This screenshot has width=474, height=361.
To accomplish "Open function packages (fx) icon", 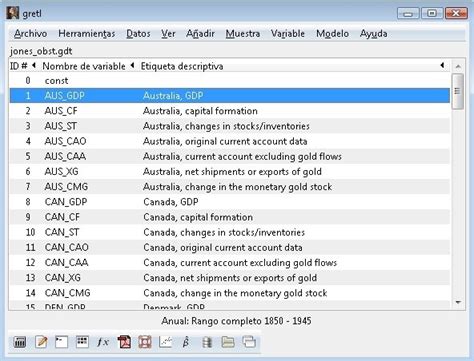I will click(103, 342).
